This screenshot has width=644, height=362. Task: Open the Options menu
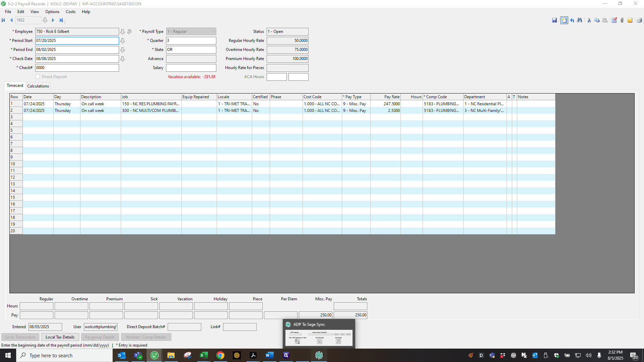pyautogui.click(x=52, y=12)
